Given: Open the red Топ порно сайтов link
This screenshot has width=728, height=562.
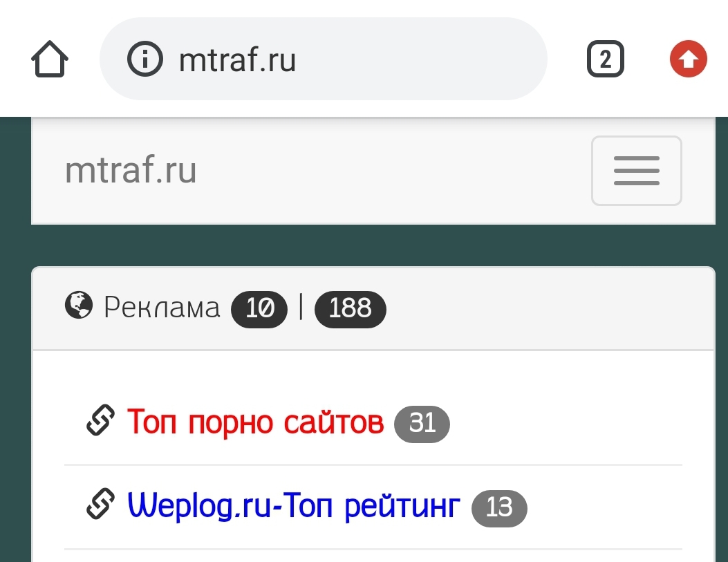Looking at the screenshot, I should pyautogui.click(x=255, y=422).
